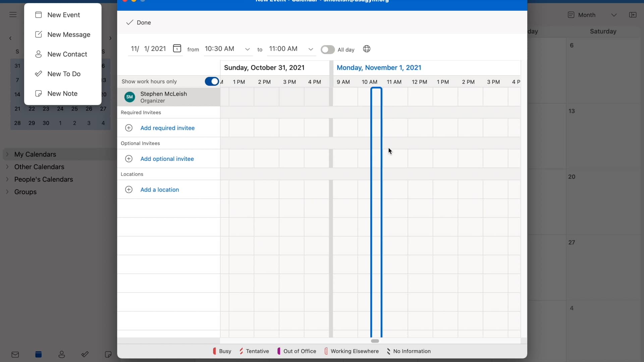Viewport: 644px width, 362px height.
Task: Open the from time dropdown
Action: click(247, 49)
